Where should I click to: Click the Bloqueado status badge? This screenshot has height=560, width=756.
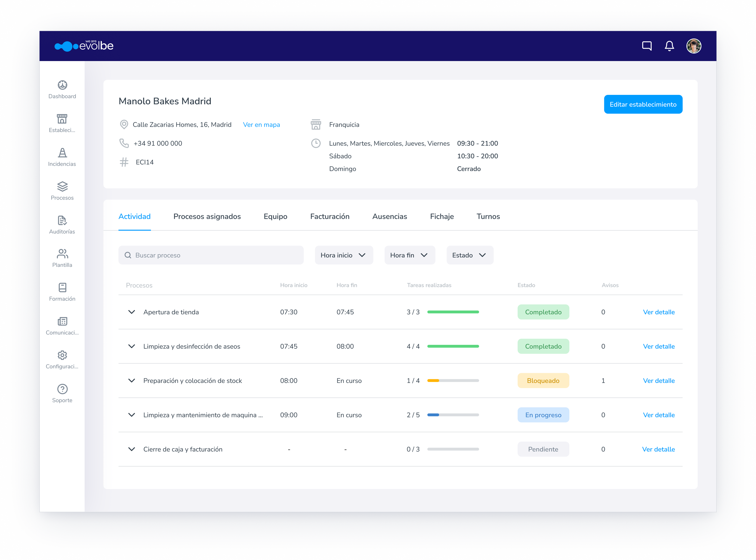(x=543, y=380)
